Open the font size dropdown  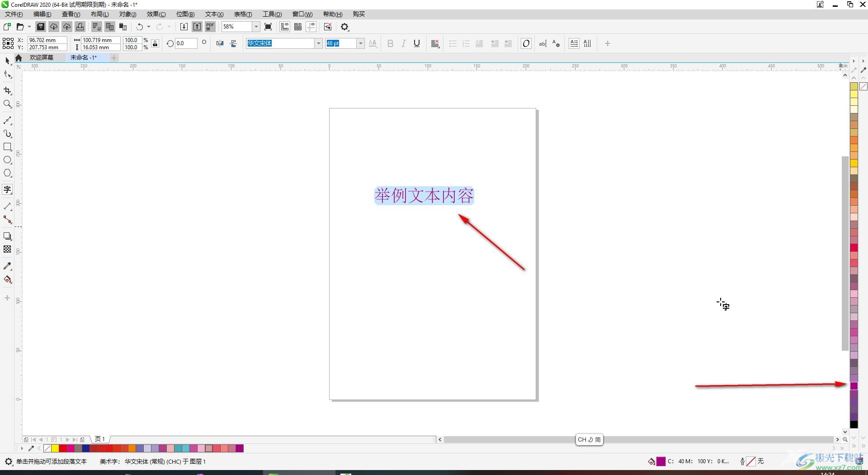[361, 43]
